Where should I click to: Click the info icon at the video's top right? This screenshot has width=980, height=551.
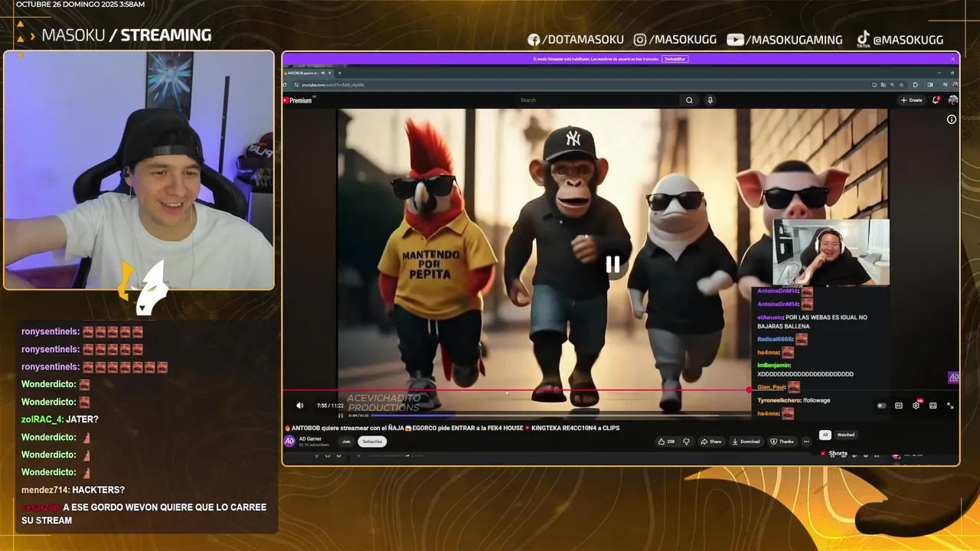[952, 119]
